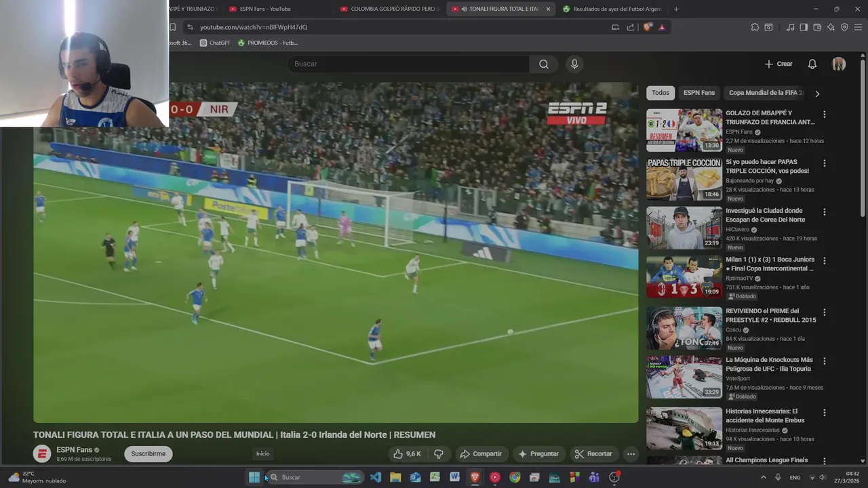Open browser extensions puzzle icon
Image resolution: width=868 pixels, height=488 pixels.
coord(755,27)
